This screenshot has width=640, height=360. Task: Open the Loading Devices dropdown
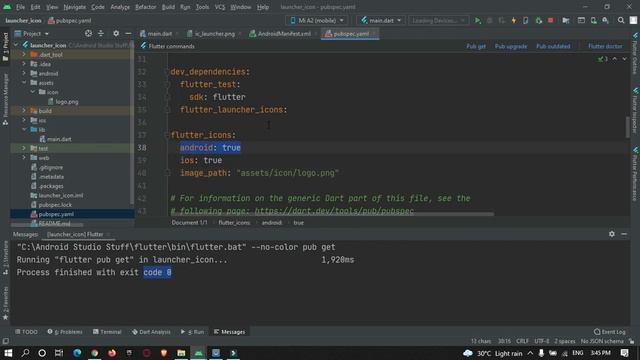438,20
